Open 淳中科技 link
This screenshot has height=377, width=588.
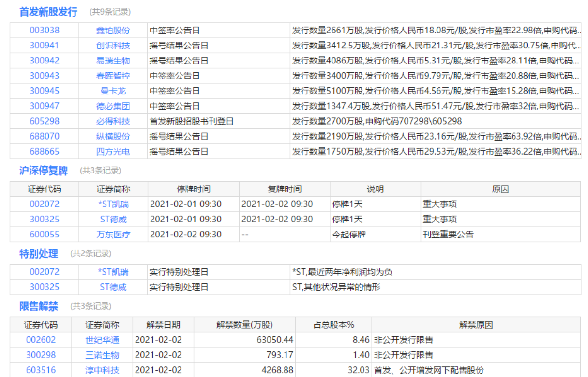click(102, 370)
